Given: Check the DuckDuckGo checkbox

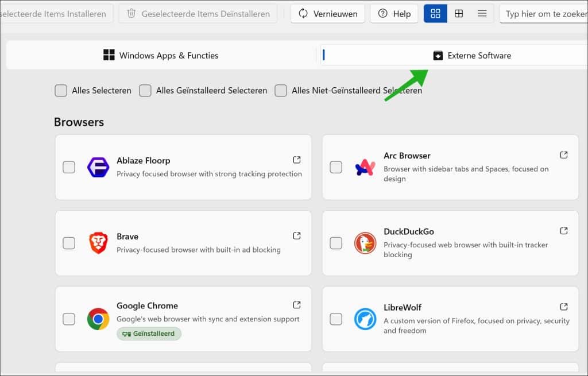Looking at the screenshot, I should (x=336, y=243).
